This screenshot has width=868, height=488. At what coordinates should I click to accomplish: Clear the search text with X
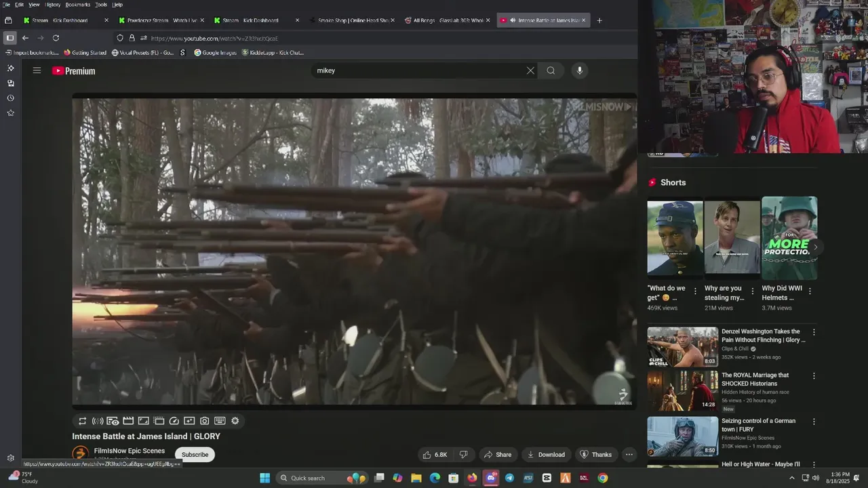click(x=530, y=70)
